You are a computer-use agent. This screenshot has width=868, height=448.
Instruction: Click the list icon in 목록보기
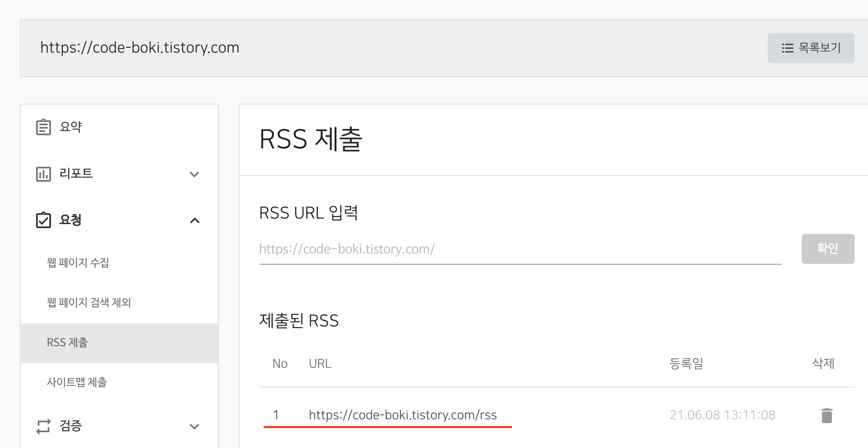pyautogui.click(x=787, y=48)
